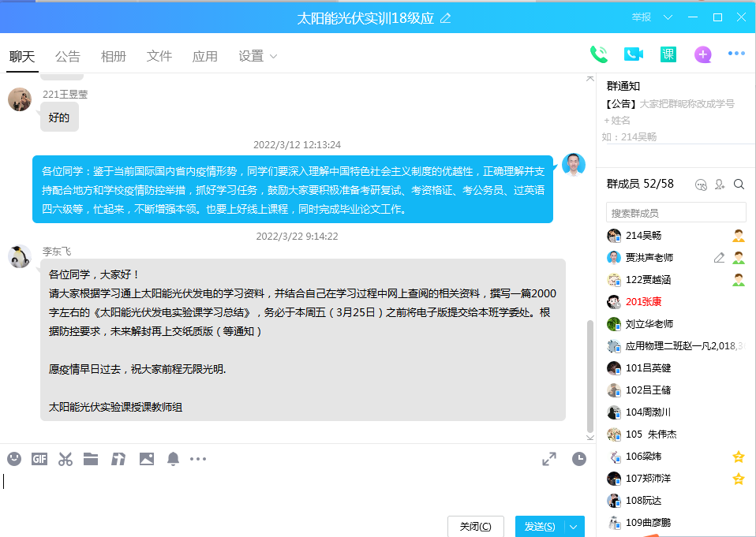Start a group video call
Screen dimensions: 756x537
pos(634,54)
